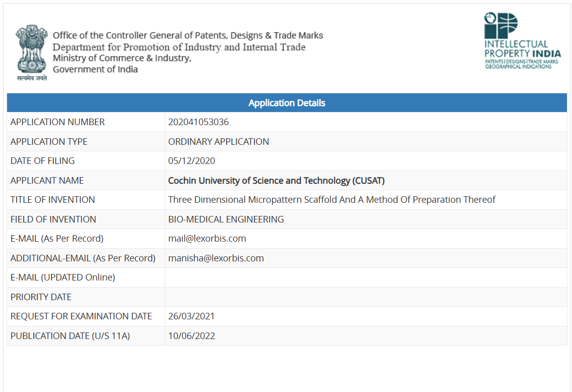This screenshot has height=392, width=572.
Task: Click the manisha@lexorbis.com additional email
Action: pos(216,258)
